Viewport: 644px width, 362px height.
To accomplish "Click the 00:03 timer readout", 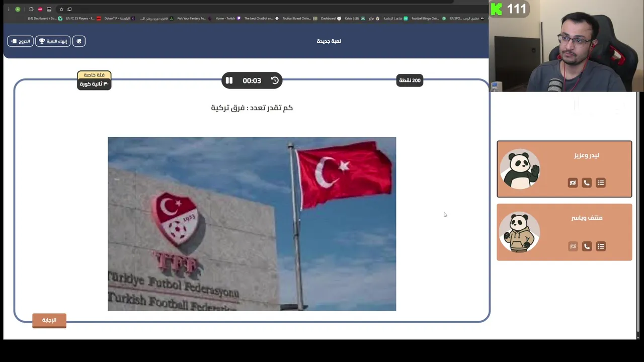I will 252,80.
